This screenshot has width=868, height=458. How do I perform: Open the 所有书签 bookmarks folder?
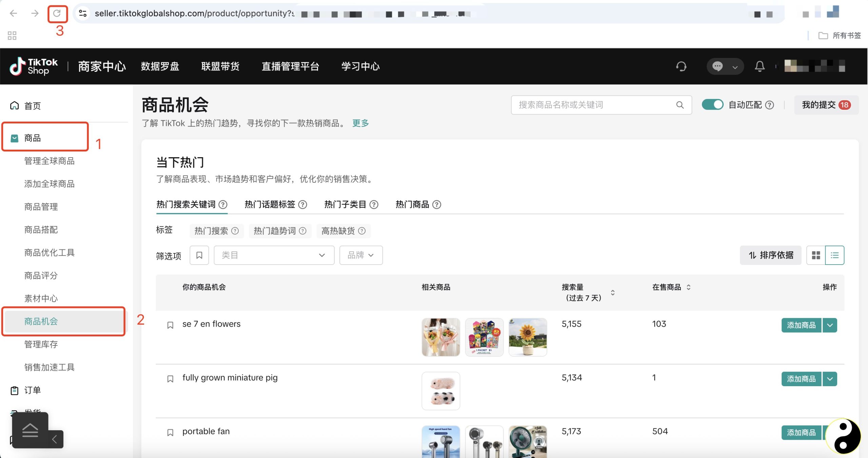[840, 35]
